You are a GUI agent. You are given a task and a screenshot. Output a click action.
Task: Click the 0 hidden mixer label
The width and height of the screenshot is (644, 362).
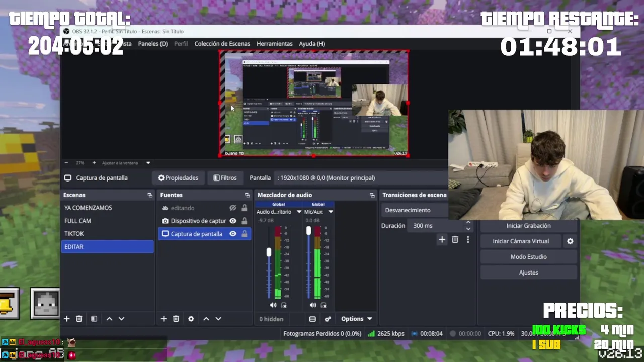point(271,319)
